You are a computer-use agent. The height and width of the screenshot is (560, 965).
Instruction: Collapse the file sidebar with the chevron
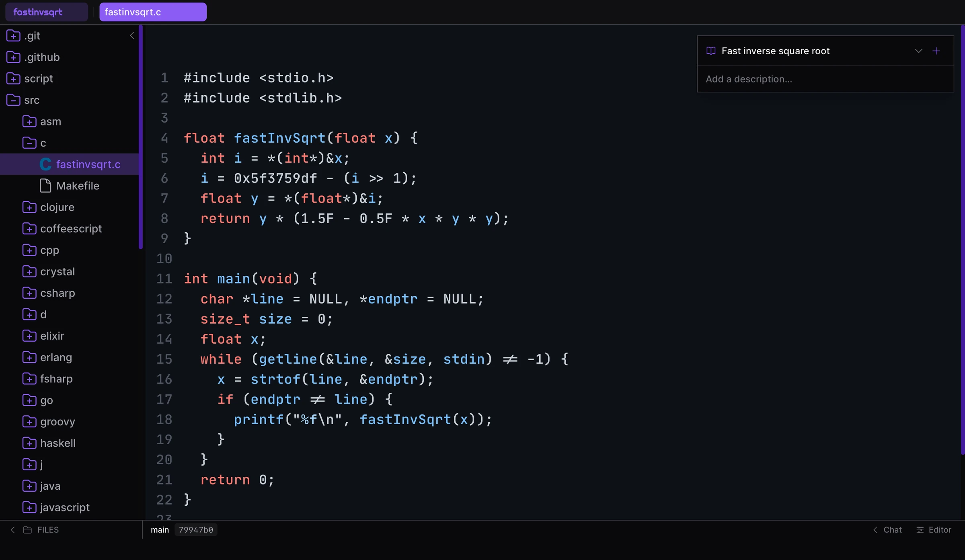(132, 36)
